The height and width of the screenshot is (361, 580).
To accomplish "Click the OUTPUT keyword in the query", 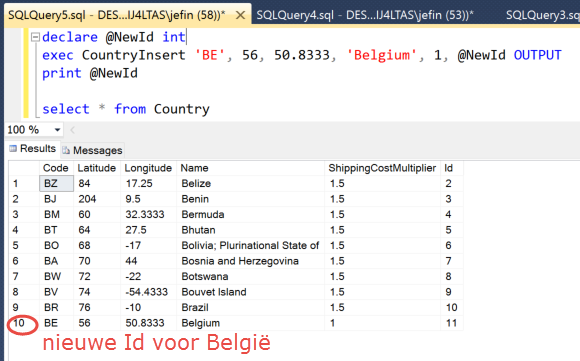I will (537, 55).
